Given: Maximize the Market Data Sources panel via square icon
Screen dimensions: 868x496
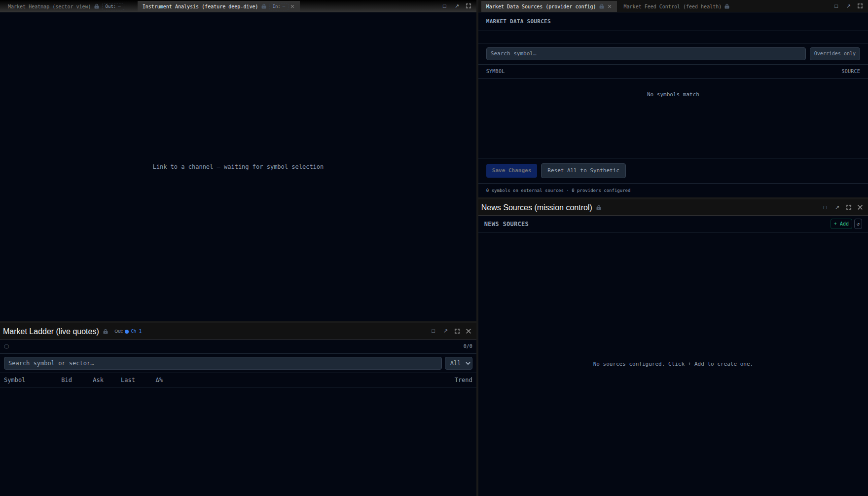Looking at the screenshot, I should [x=836, y=6].
